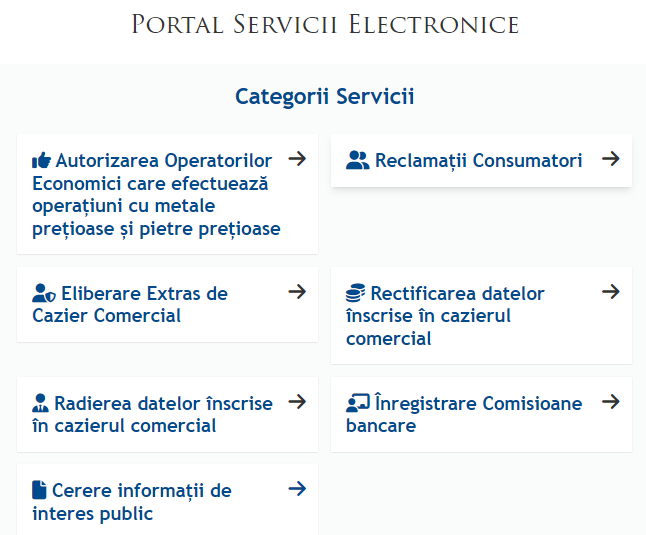Click coins icon beside Rectificarea datelor
Image resolution: width=646 pixels, height=535 pixels.
(355, 294)
